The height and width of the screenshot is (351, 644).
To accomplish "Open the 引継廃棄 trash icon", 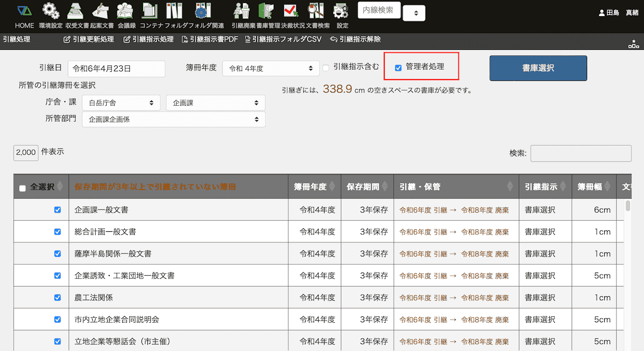I will [243, 11].
